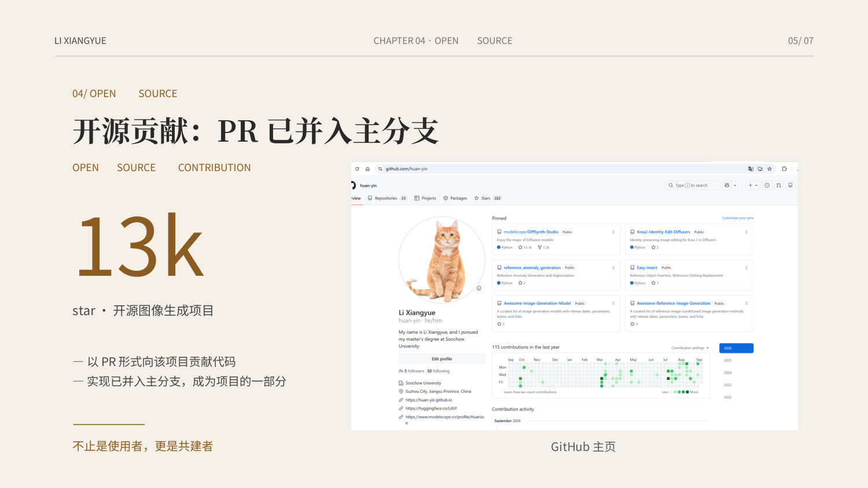This screenshot has height=488, width=868.
Task: Open the huan-yin.github.io profile link
Action: point(429,400)
